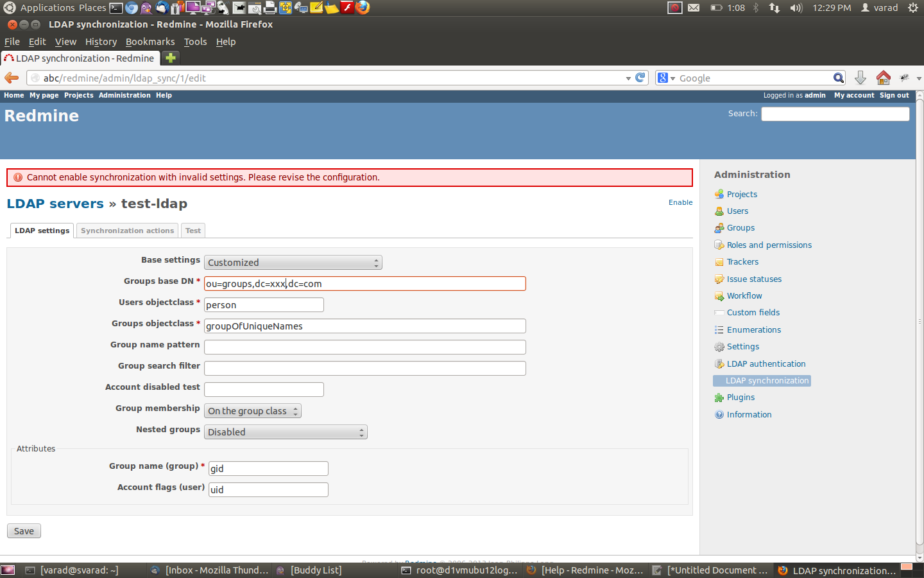924x578 pixels.
Task: Open the Flash icon launcher in top panel
Action: [347, 8]
